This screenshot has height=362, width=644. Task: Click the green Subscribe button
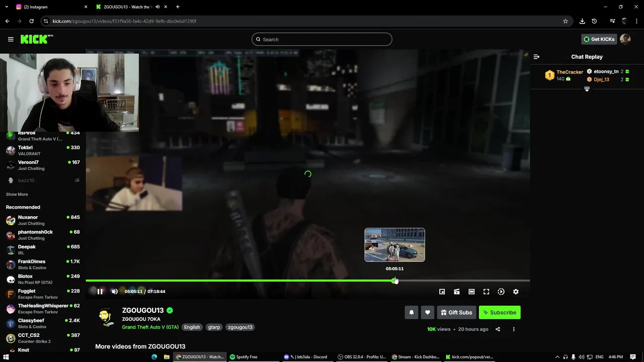click(500, 312)
